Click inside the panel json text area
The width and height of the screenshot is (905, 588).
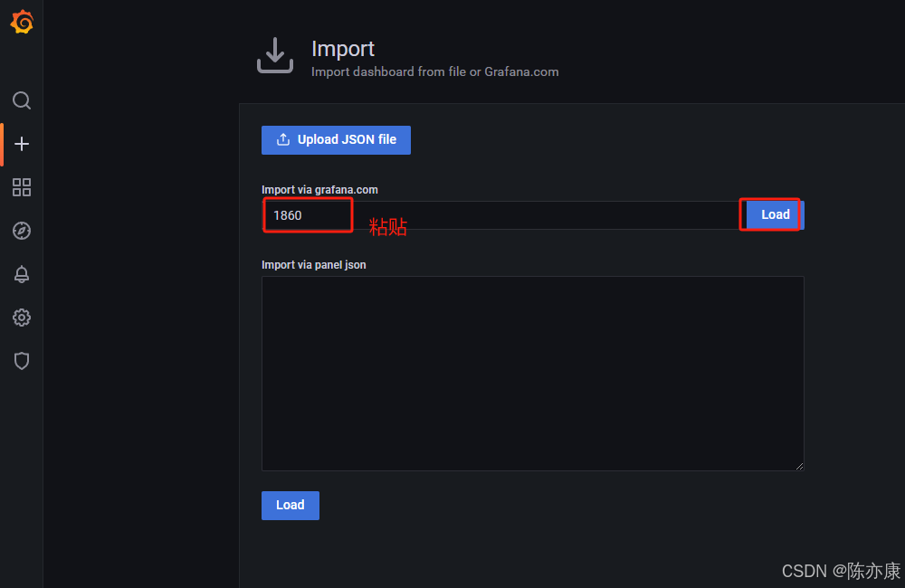click(533, 374)
